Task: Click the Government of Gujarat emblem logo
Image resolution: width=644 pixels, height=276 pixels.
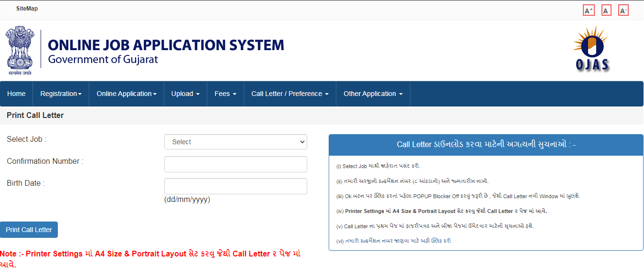Action: (20, 51)
